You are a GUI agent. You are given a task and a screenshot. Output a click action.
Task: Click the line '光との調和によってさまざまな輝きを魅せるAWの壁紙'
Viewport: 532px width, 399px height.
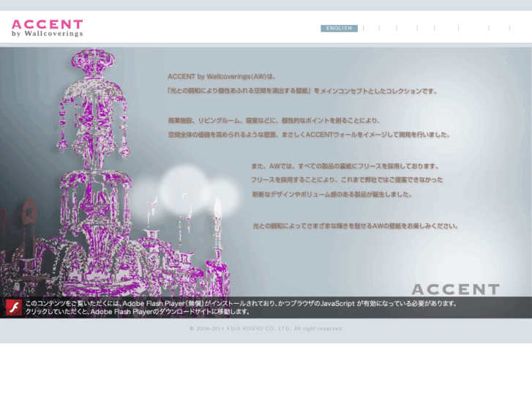356,225
